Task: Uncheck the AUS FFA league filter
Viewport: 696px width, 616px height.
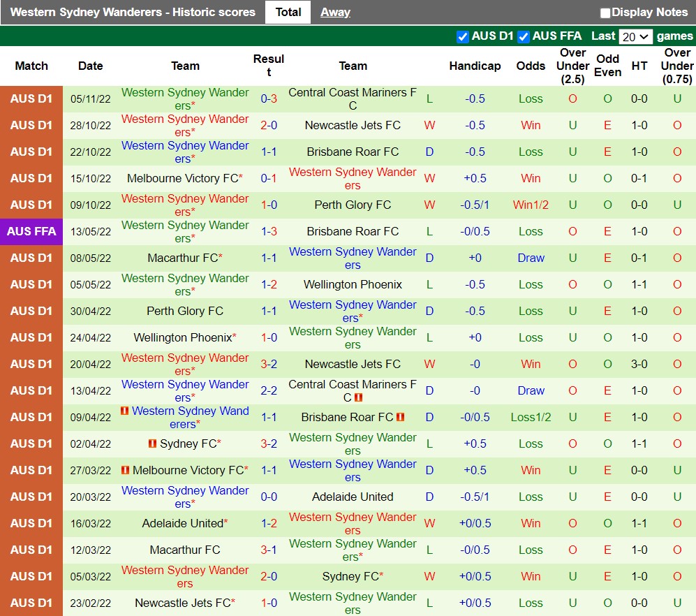Action: [x=523, y=36]
